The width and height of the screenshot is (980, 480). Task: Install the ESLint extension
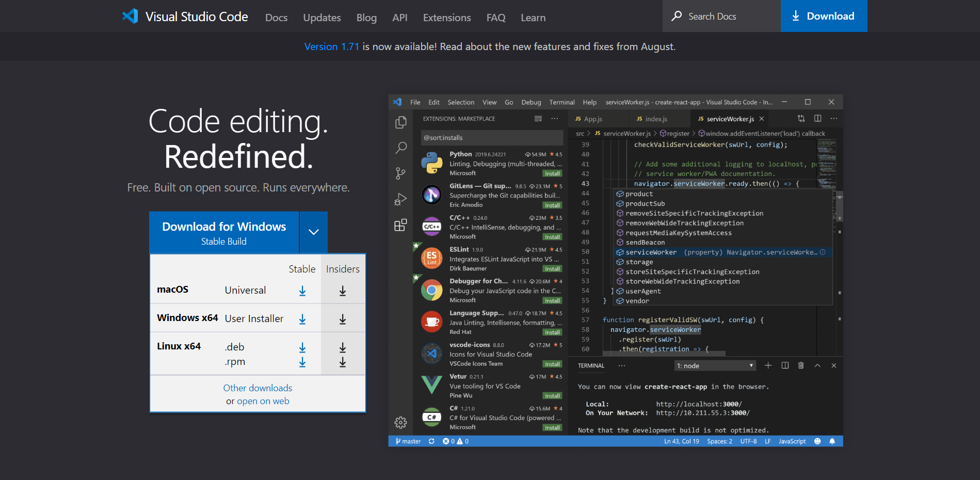tap(552, 269)
